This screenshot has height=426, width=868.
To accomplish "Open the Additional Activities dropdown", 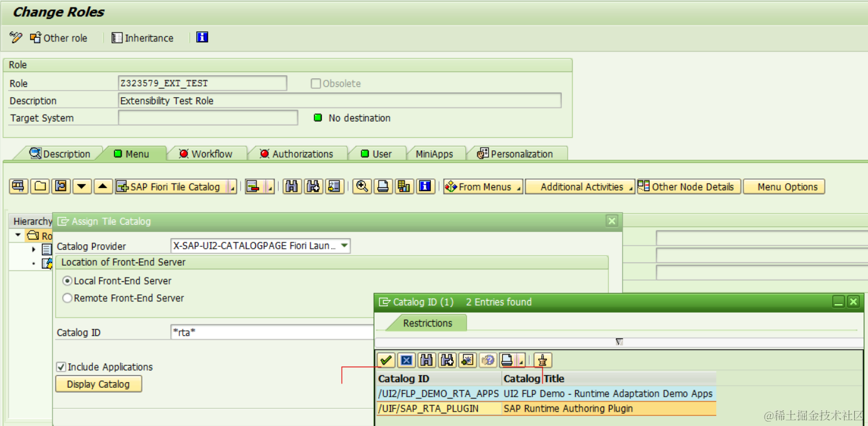I will pyautogui.click(x=580, y=187).
